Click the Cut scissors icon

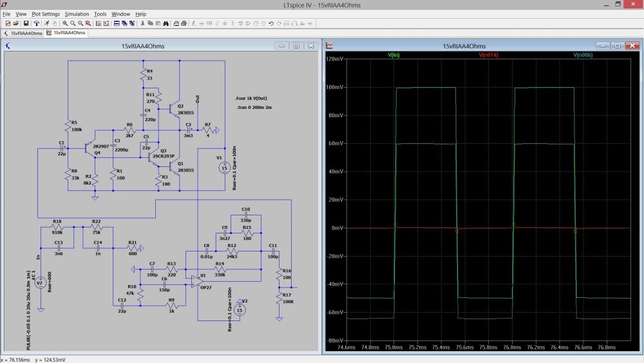click(142, 23)
